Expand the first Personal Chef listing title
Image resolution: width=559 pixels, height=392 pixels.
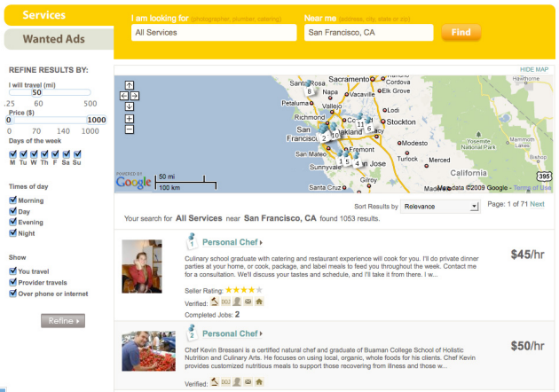click(x=232, y=242)
